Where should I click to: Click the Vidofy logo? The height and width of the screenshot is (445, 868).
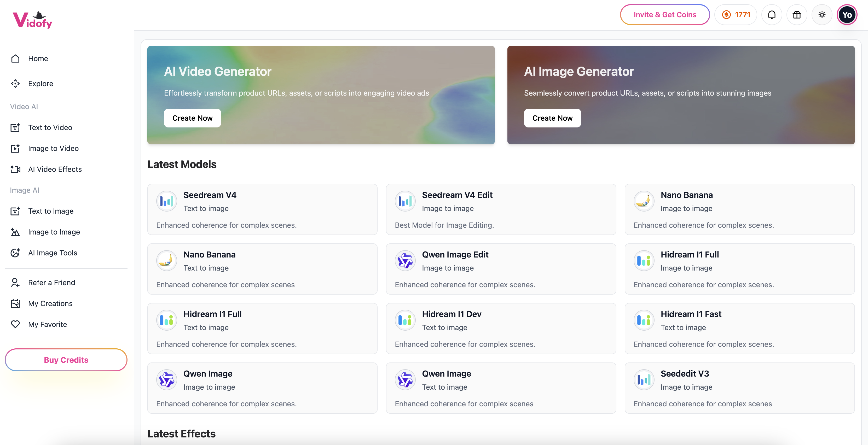tap(33, 20)
